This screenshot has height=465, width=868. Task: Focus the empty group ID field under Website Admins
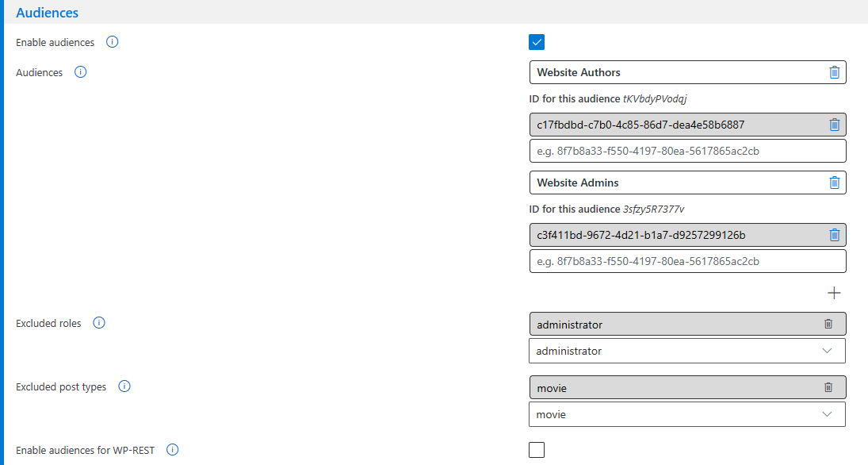tap(687, 261)
